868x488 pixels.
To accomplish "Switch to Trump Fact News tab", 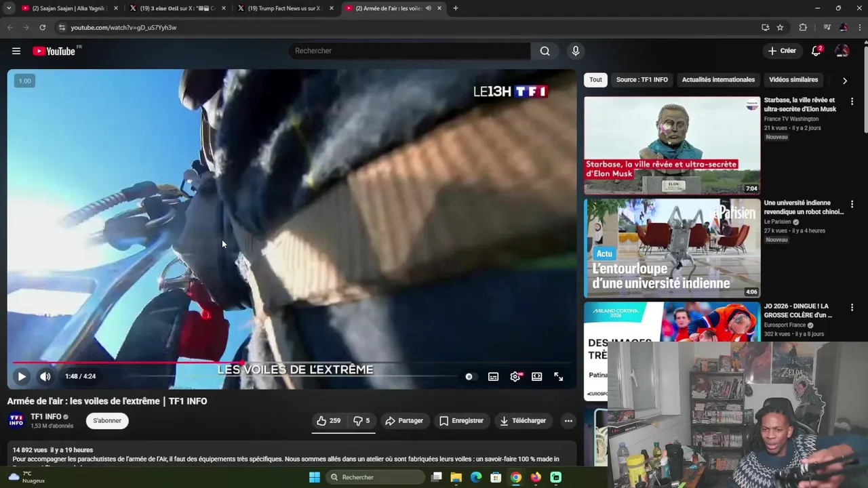I will [285, 8].
